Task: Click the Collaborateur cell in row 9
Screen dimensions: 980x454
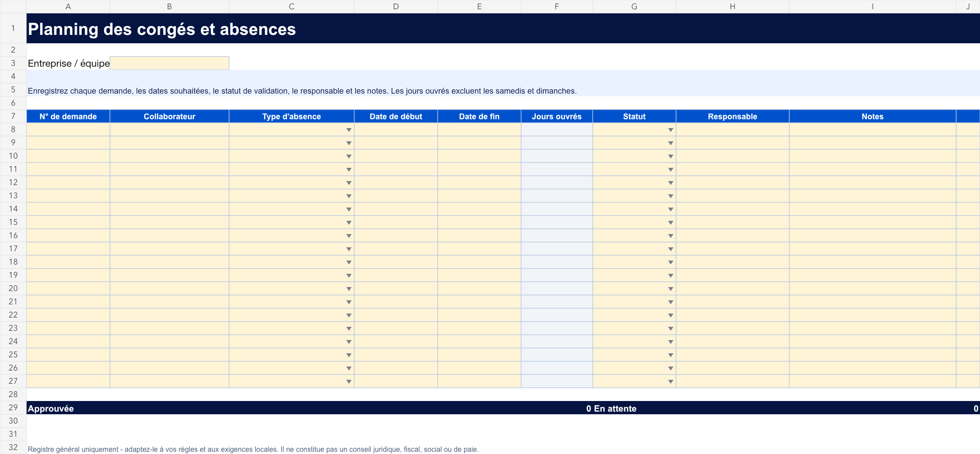Action: (170, 143)
